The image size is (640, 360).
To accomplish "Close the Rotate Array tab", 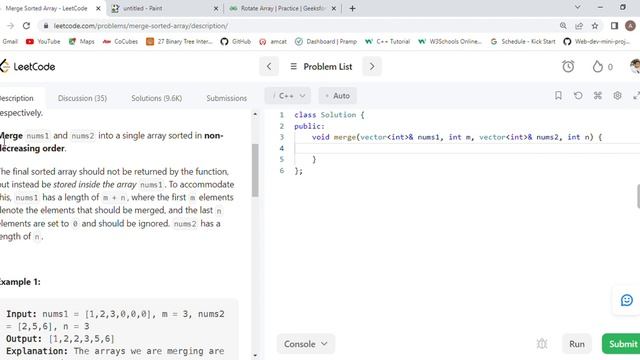I will [333, 8].
